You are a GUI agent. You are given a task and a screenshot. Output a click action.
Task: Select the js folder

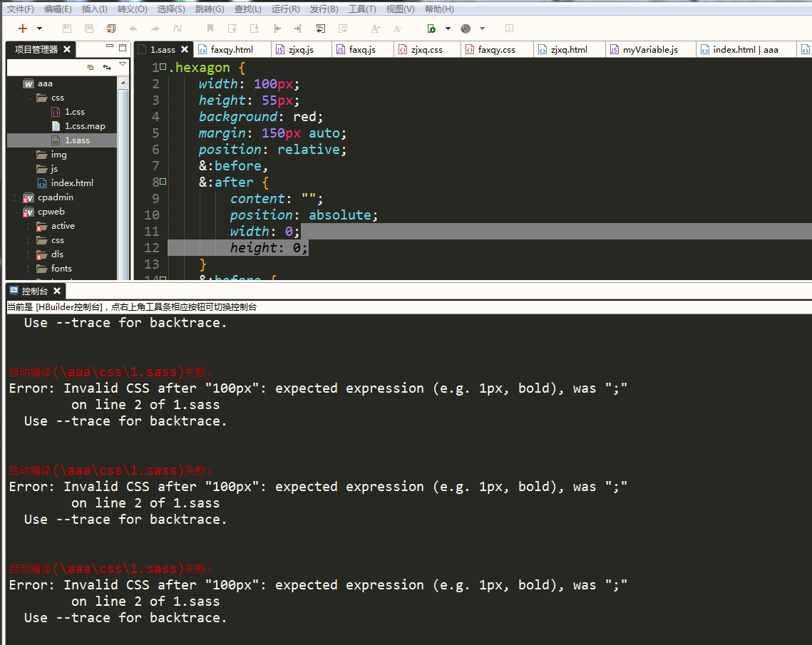point(54,169)
